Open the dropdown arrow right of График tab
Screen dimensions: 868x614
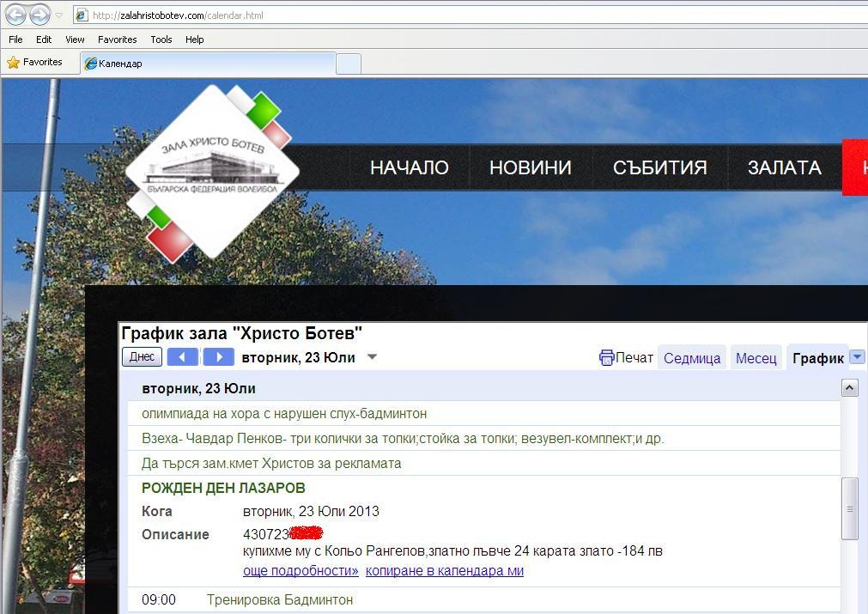[x=857, y=357]
